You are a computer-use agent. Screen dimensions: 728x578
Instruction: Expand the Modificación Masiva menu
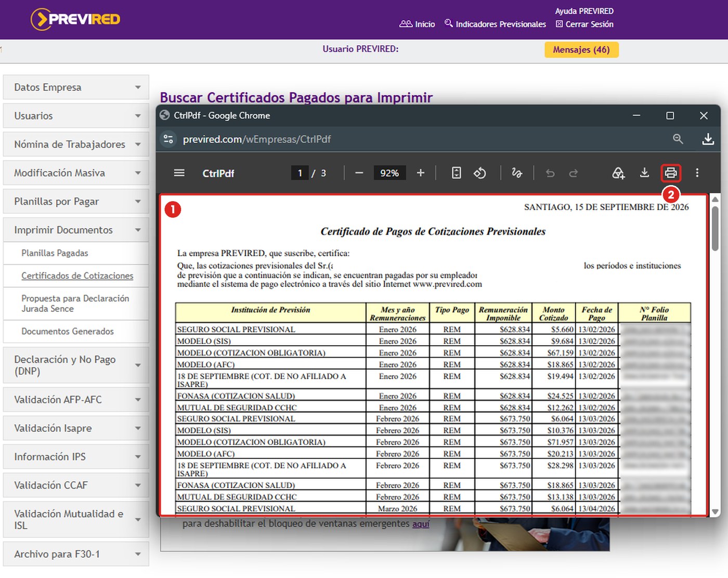pos(76,173)
